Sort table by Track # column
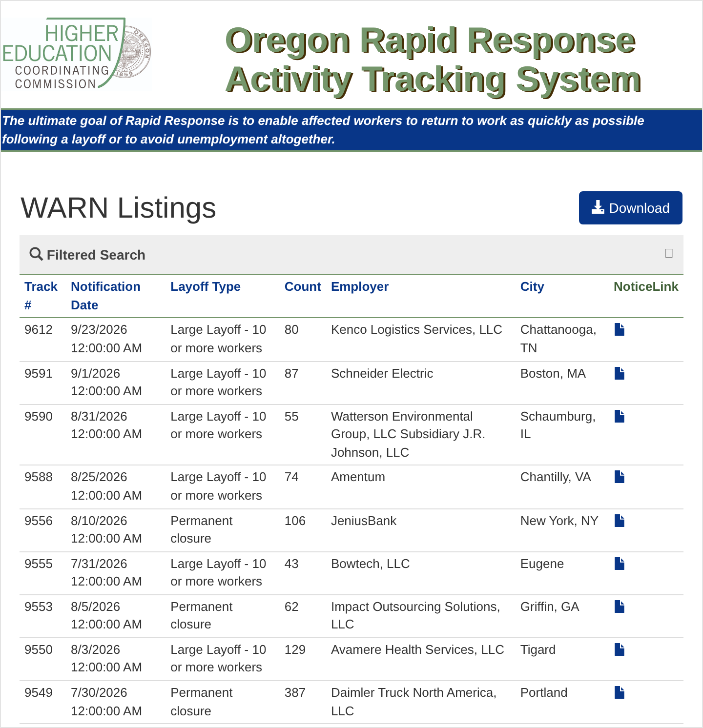703x728 pixels. [41, 296]
